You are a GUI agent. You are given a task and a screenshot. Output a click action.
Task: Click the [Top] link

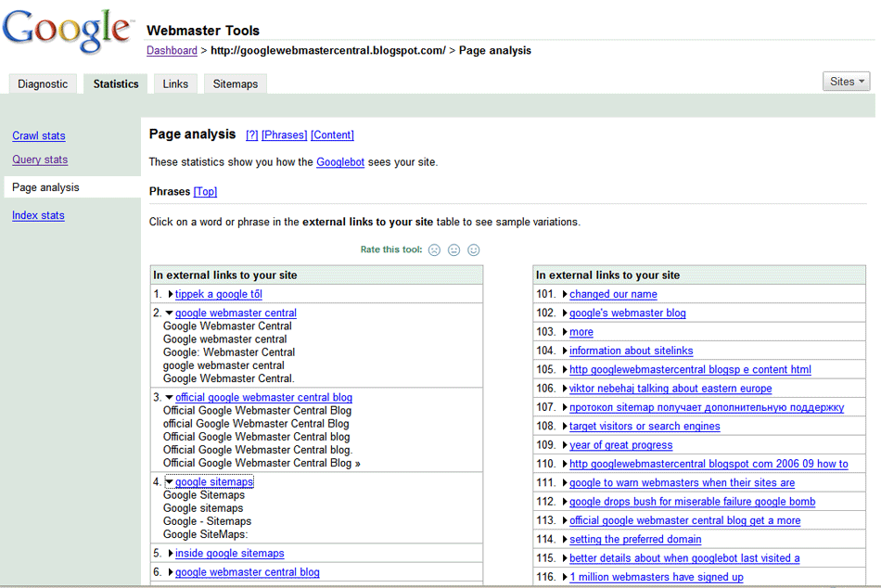click(x=205, y=192)
